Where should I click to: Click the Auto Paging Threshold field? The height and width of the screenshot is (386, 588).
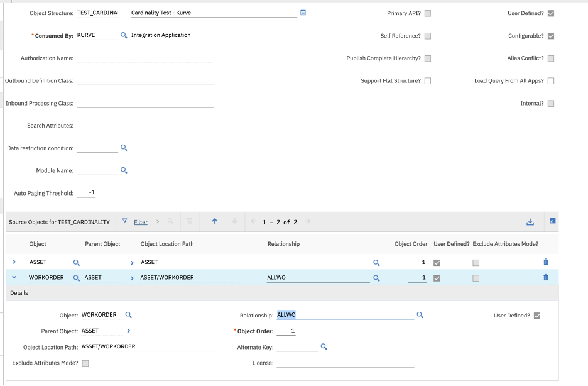86,193
